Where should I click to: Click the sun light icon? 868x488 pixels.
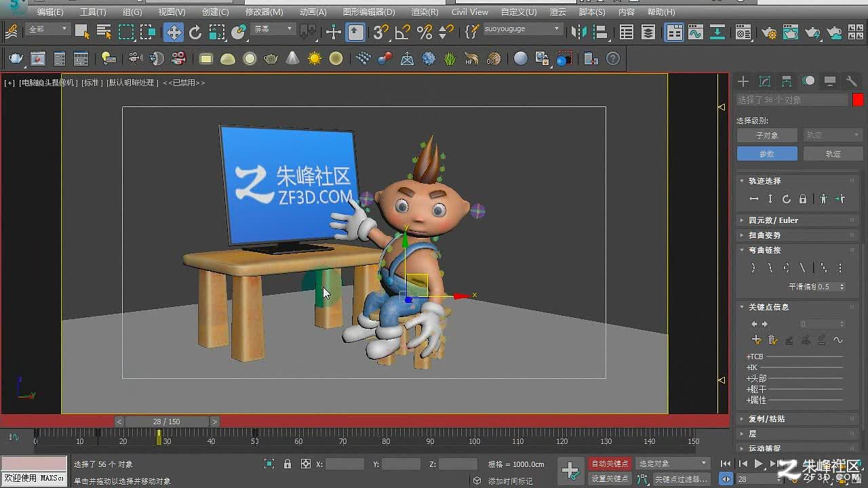(x=314, y=59)
